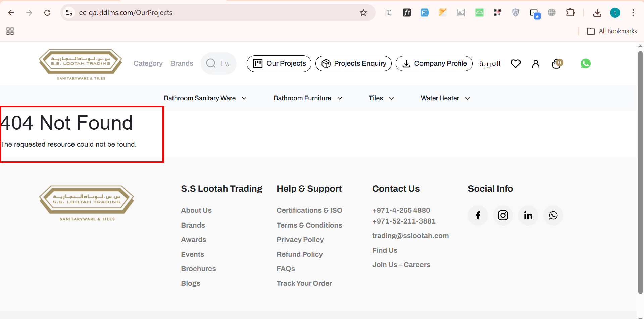The image size is (644, 319).
Task: Open the Instagram social icon in footer
Action: click(x=503, y=215)
